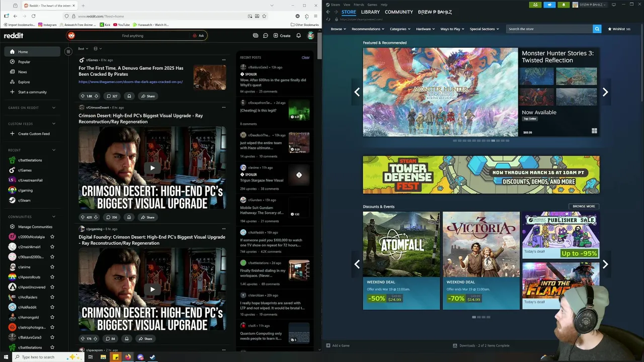This screenshot has height=362, width=644.
Task: Play the r/CrimsonDesert video post
Action: (x=152, y=168)
